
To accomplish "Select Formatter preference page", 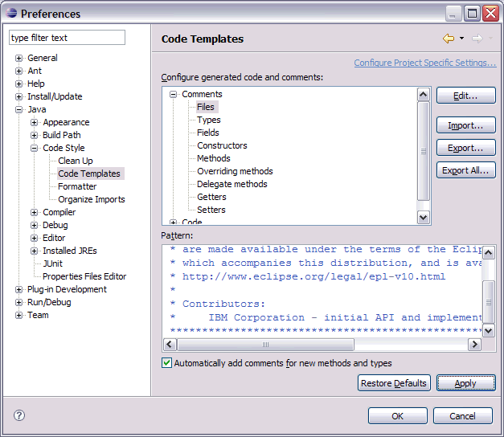I will click(x=77, y=186).
